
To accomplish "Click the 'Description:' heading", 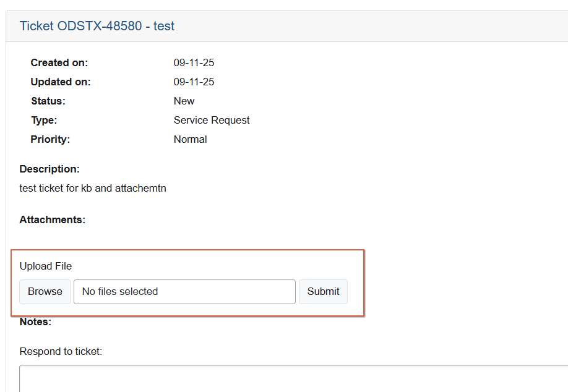I will [49, 169].
